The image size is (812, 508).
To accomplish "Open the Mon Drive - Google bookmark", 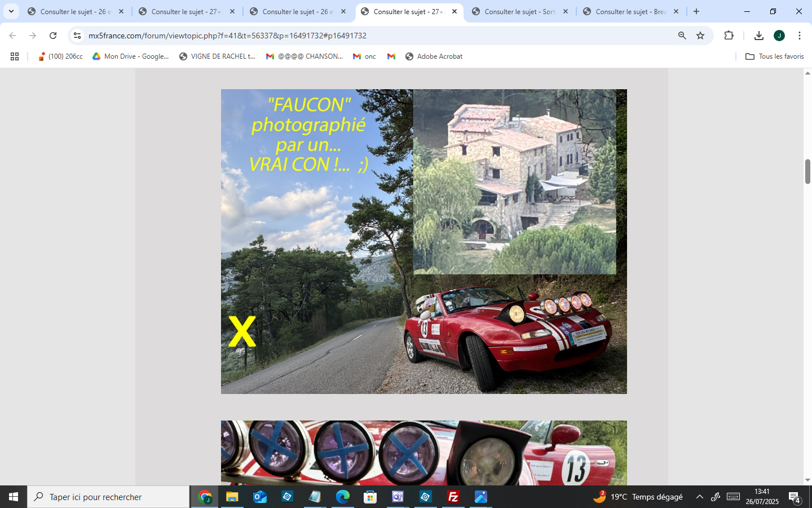I will tap(131, 56).
